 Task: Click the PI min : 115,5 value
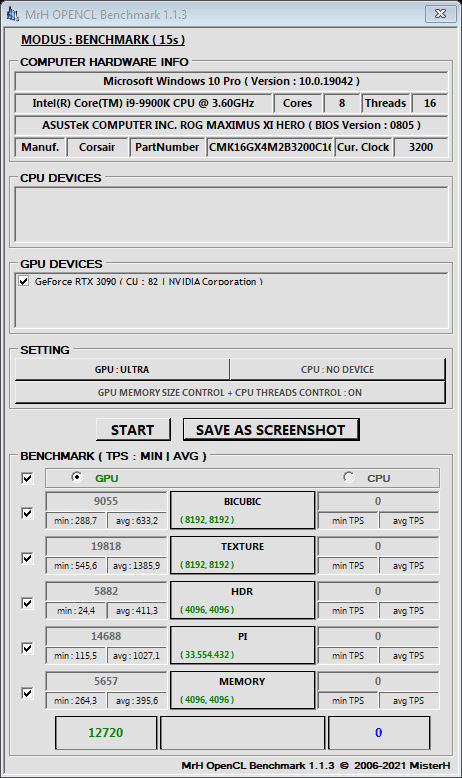75,655
